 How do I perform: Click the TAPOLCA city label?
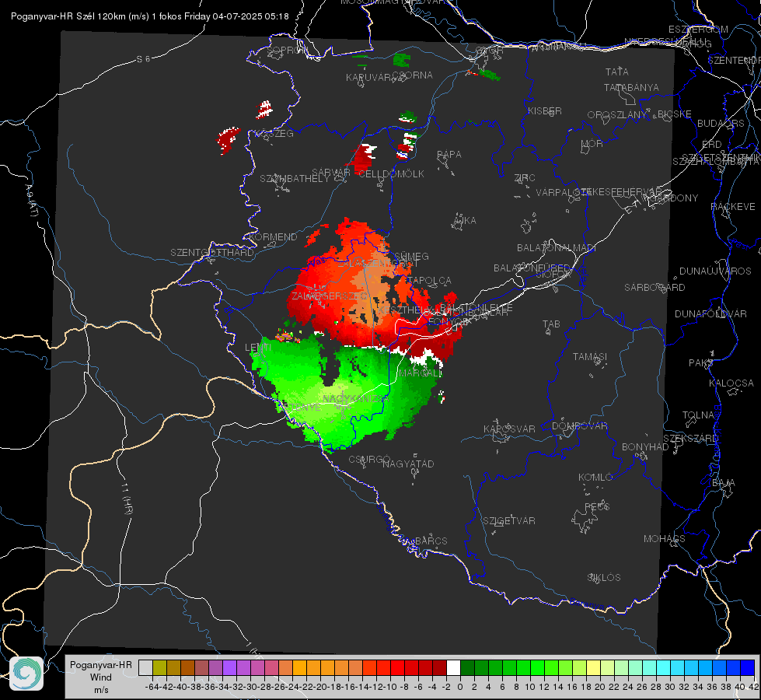[x=429, y=280]
